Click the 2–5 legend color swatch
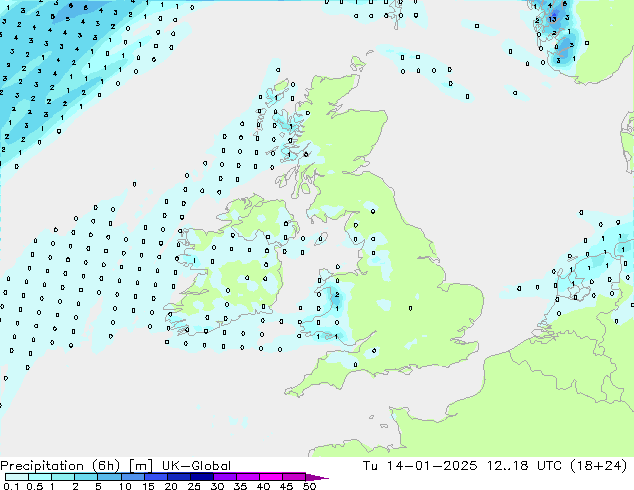Image resolution: width=634 pixels, height=490 pixels. [86, 477]
